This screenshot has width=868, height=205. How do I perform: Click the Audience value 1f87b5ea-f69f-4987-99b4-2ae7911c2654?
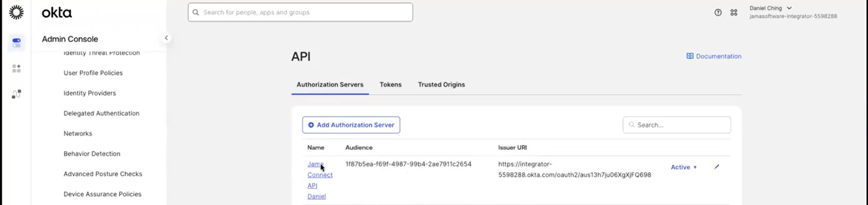(x=408, y=164)
